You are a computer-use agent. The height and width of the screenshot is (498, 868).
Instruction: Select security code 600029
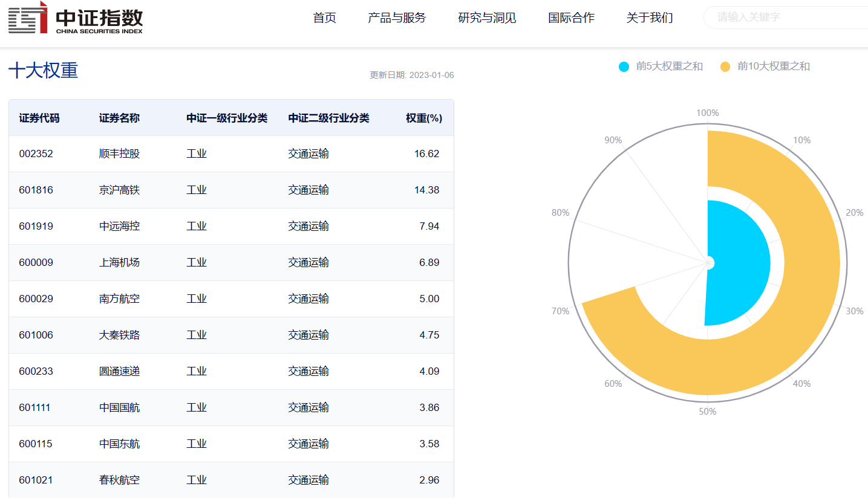[x=36, y=299]
